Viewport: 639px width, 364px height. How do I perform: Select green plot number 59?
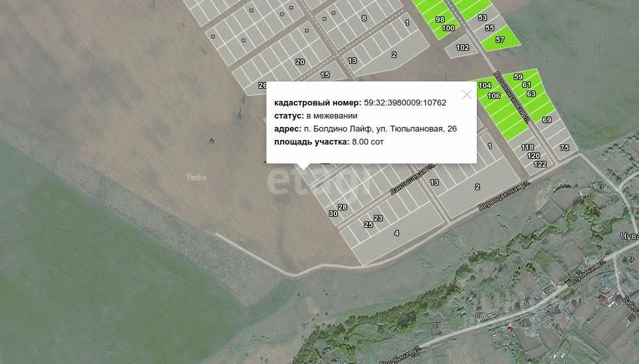click(x=518, y=77)
